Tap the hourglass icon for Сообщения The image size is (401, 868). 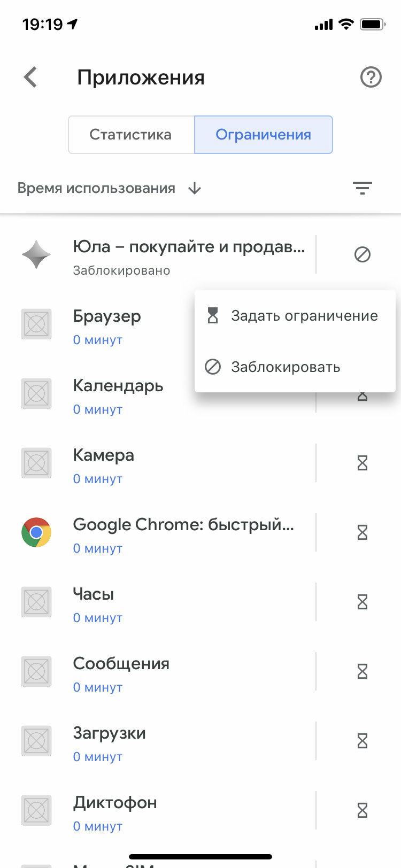(363, 671)
